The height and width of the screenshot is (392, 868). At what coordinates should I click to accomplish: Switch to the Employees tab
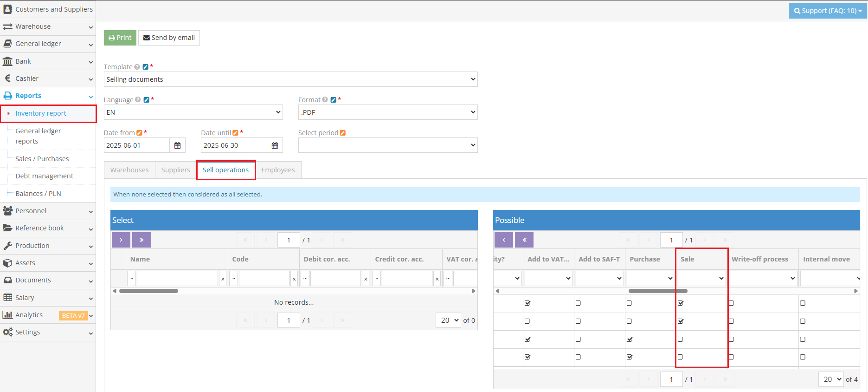[x=278, y=170]
